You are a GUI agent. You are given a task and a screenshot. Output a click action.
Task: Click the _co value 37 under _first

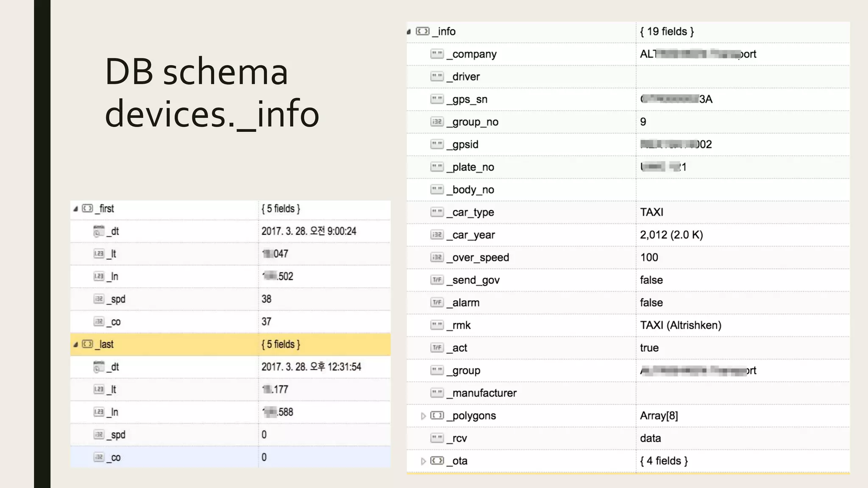(x=266, y=322)
